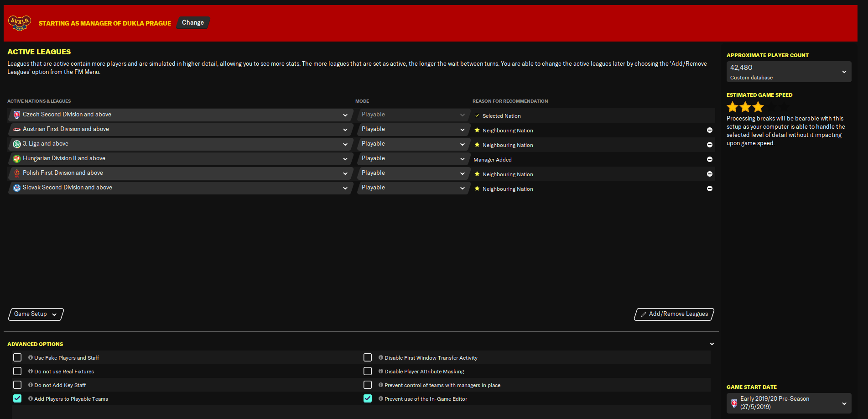The width and height of the screenshot is (868, 419).
Task: Click the 3. Liga row Neighbouring Nation star
Action: [477, 145]
